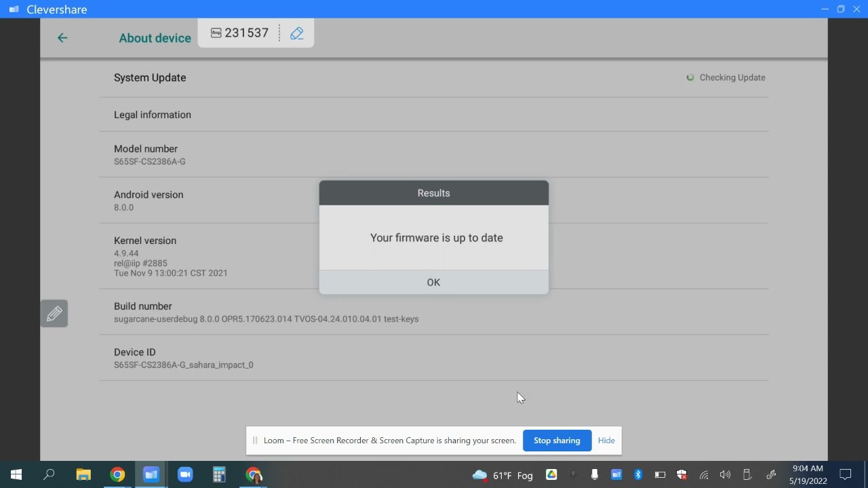Open the notification center
The image size is (868, 488).
pos(846,474)
